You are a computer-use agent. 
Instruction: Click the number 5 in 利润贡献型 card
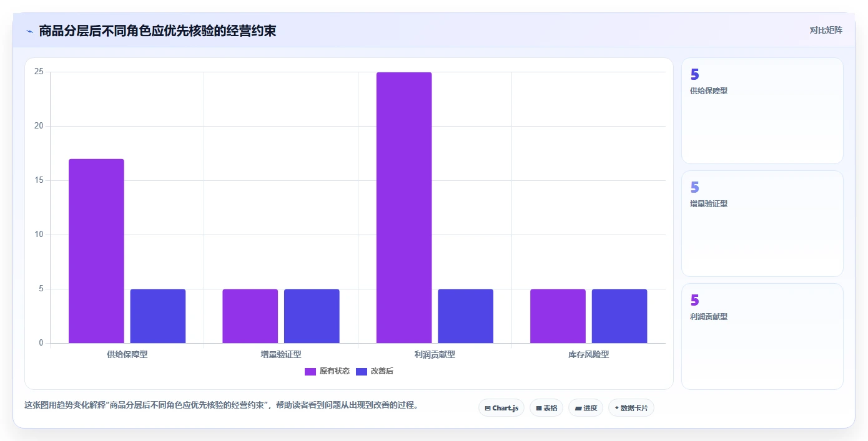coord(694,300)
